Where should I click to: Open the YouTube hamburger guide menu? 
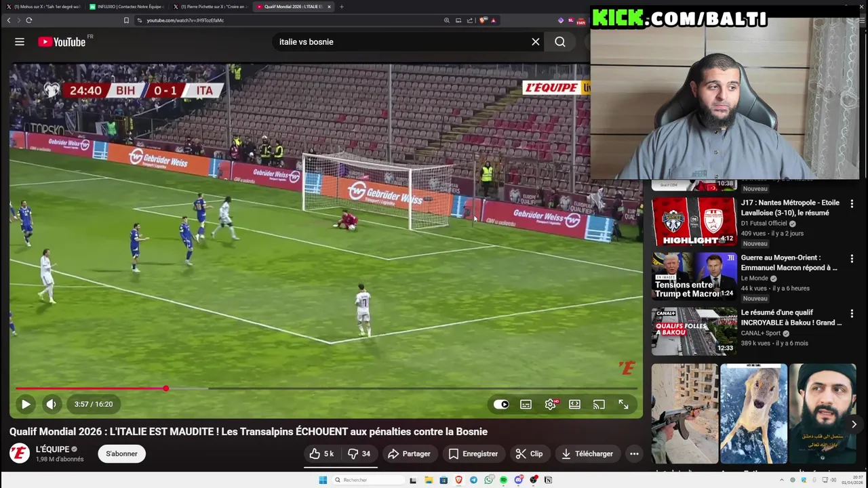click(20, 42)
